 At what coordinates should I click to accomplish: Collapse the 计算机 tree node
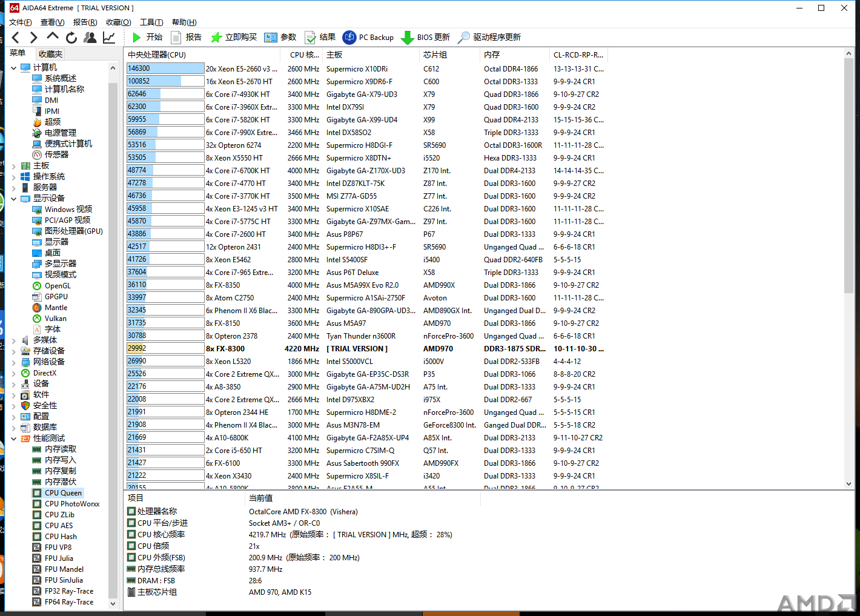13,68
